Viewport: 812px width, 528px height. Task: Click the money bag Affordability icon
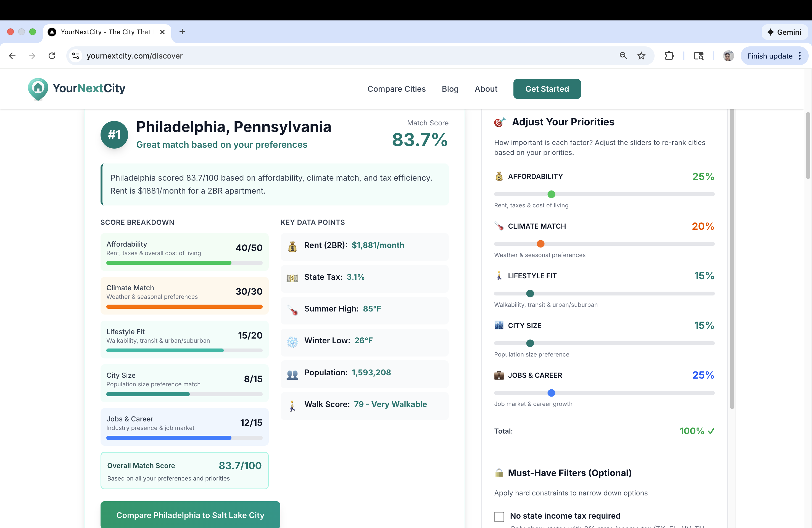(499, 176)
